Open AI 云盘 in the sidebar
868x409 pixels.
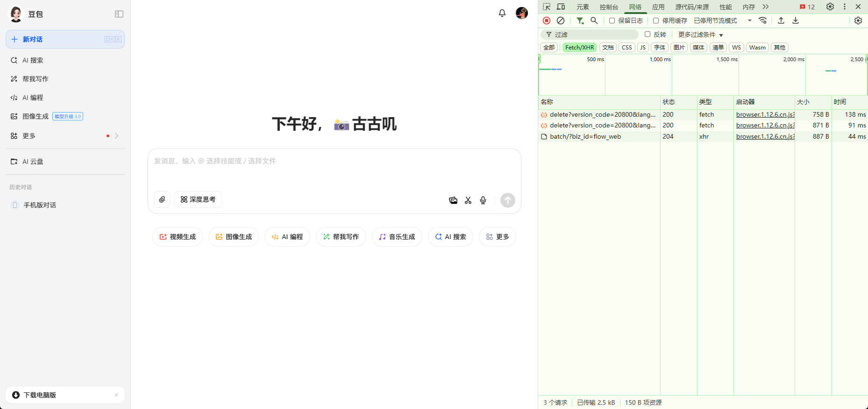pos(65,162)
